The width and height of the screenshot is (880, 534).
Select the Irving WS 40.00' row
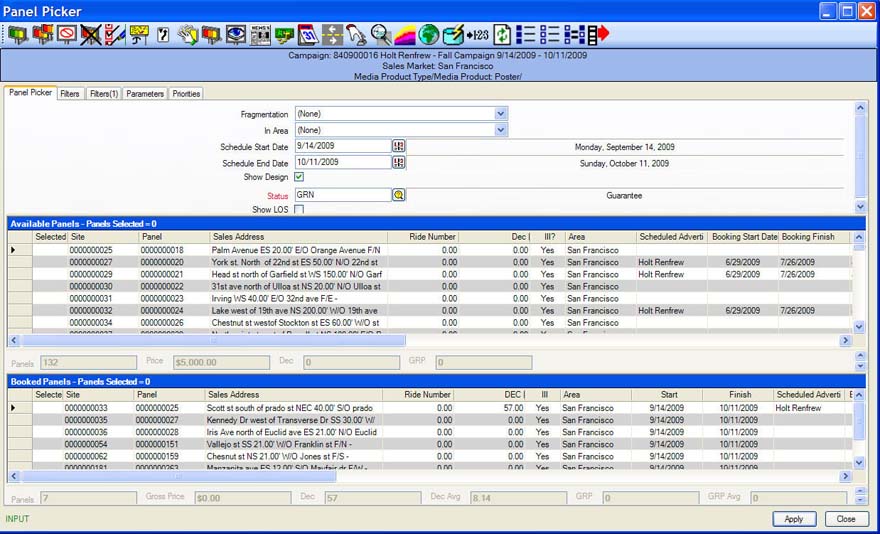click(x=430, y=299)
